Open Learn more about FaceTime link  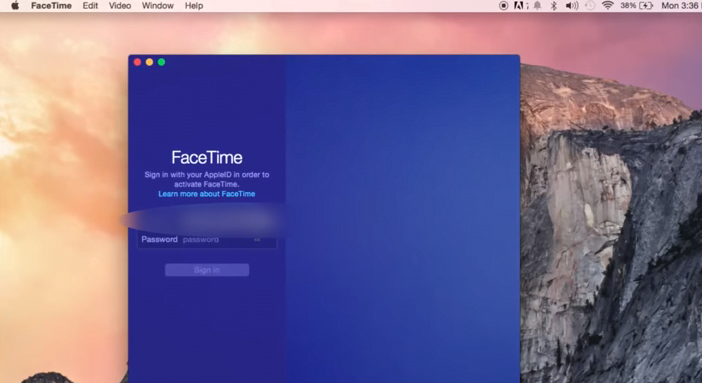pyautogui.click(x=207, y=194)
